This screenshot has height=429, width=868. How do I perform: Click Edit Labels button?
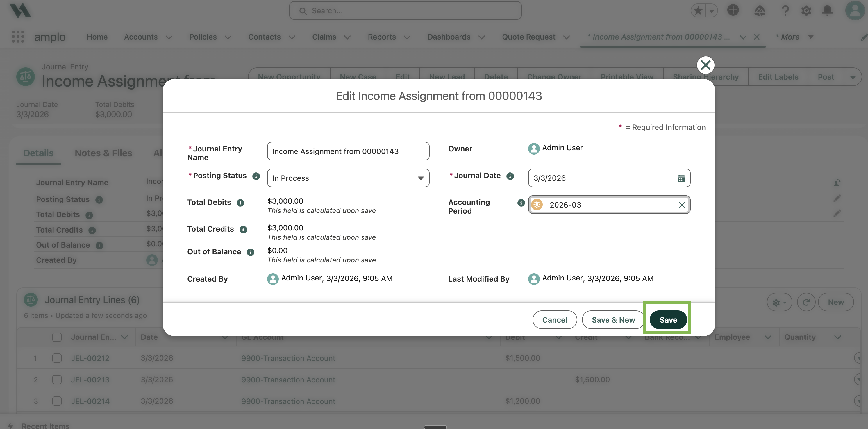[x=778, y=77]
